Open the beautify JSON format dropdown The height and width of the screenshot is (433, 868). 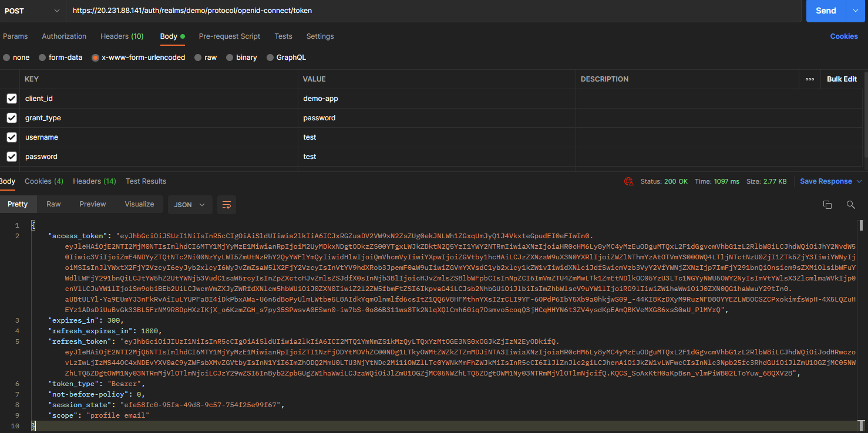pos(190,205)
